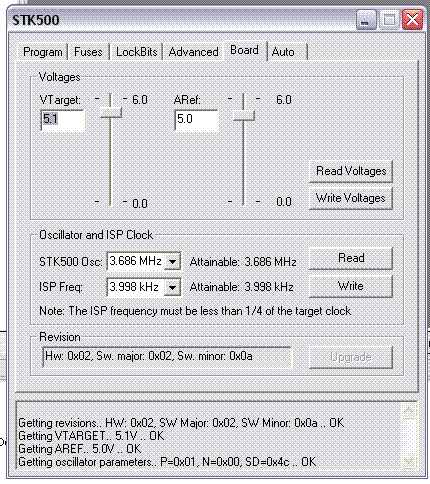Click the log scrollbar up arrow
This screenshot has width=430, height=484.
[x=409, y=411]
